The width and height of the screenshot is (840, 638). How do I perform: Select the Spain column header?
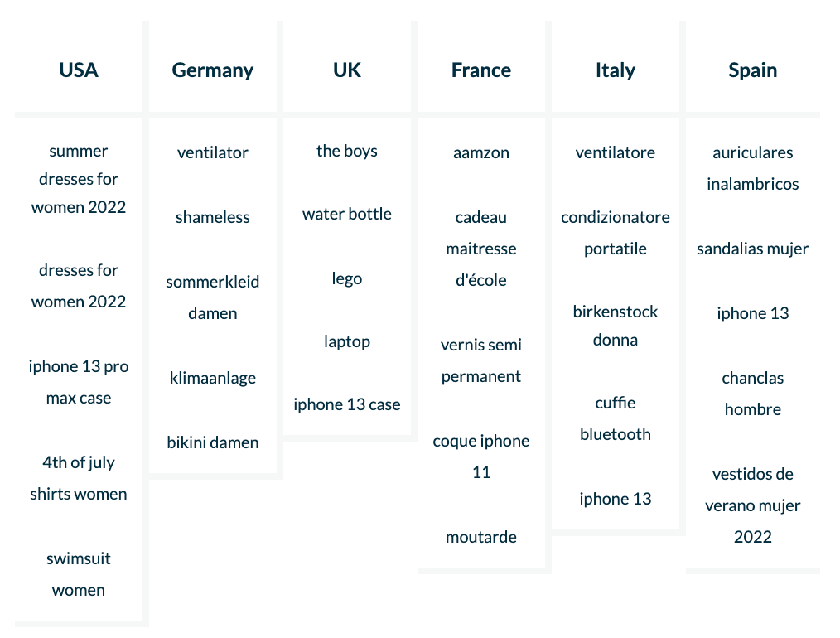pos(753,70)
